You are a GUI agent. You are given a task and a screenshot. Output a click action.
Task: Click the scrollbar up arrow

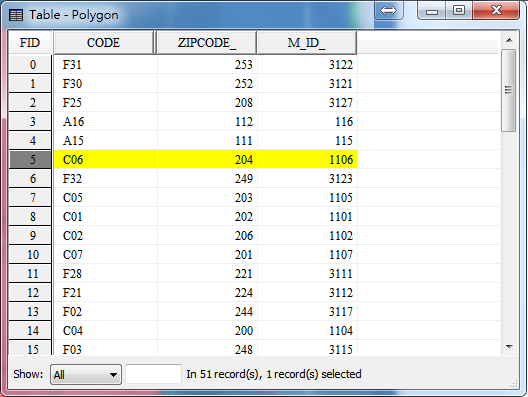(x=509, y=40)
